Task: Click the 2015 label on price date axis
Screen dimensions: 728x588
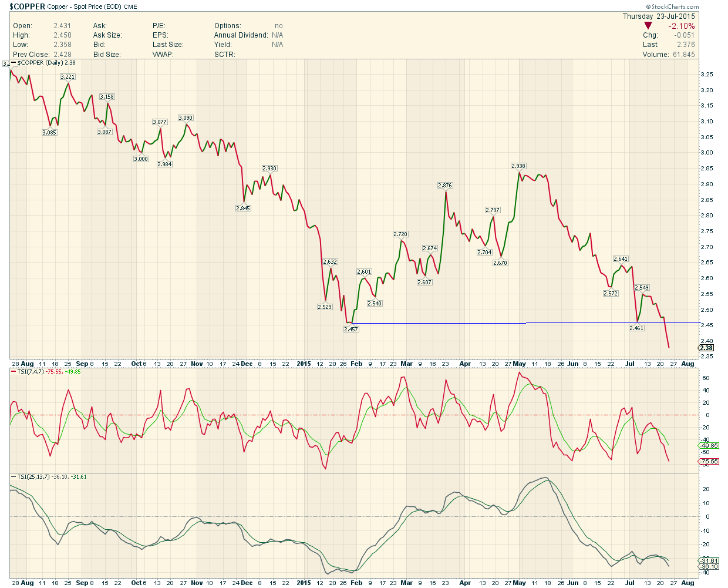Action: pos(304,364)
